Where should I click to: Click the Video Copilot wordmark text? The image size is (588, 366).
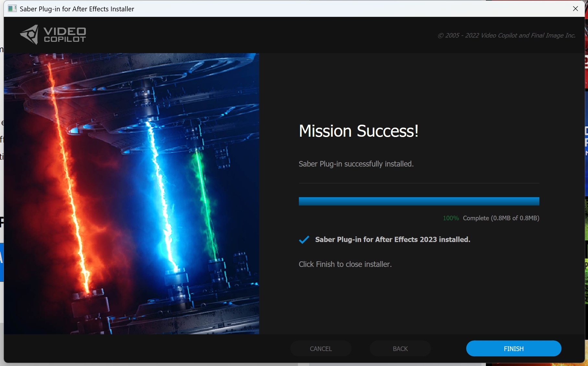point(65,35)
